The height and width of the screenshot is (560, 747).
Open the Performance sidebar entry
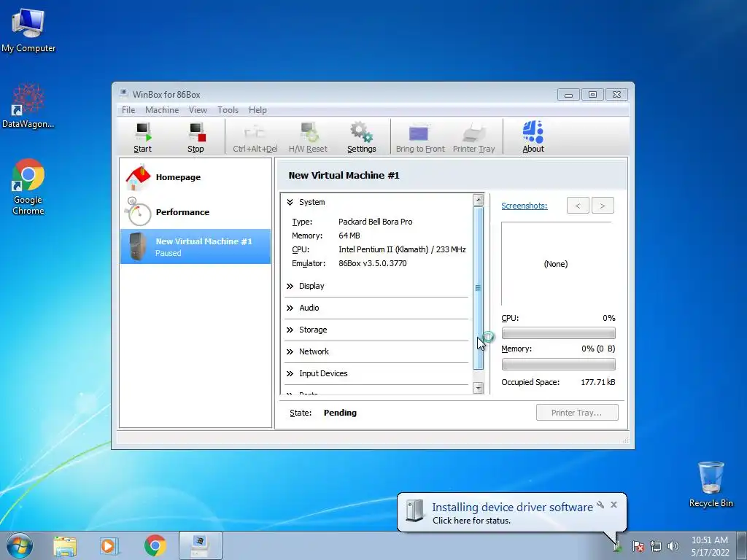click(196, 212)
